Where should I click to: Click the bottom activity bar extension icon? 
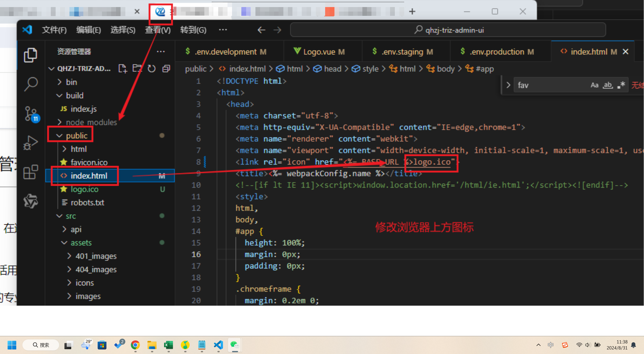point(31,201)
